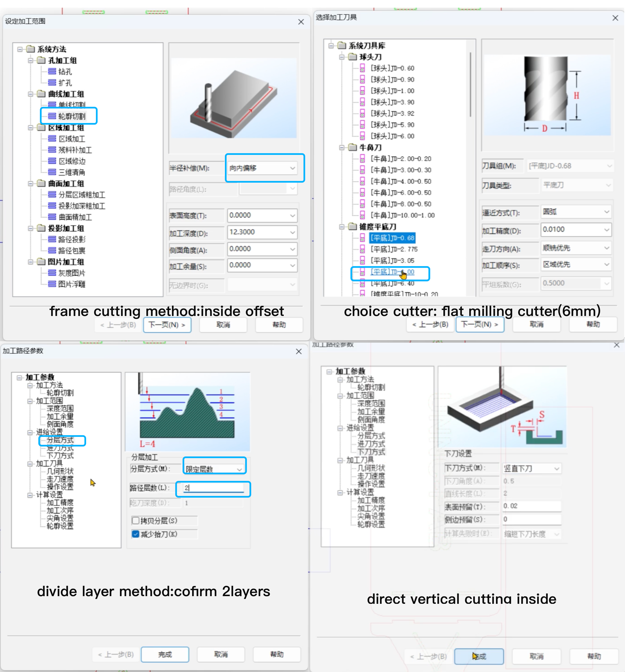625x672 pixels.
Task: Open the 下刀方式 竖直下刀 dropdown
Action: 532,468
